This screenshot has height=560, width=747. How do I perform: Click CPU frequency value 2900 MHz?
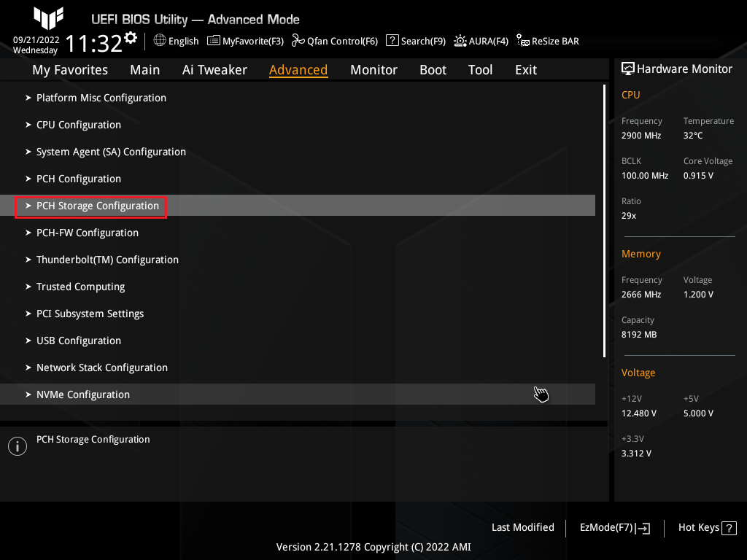point(640,136)
